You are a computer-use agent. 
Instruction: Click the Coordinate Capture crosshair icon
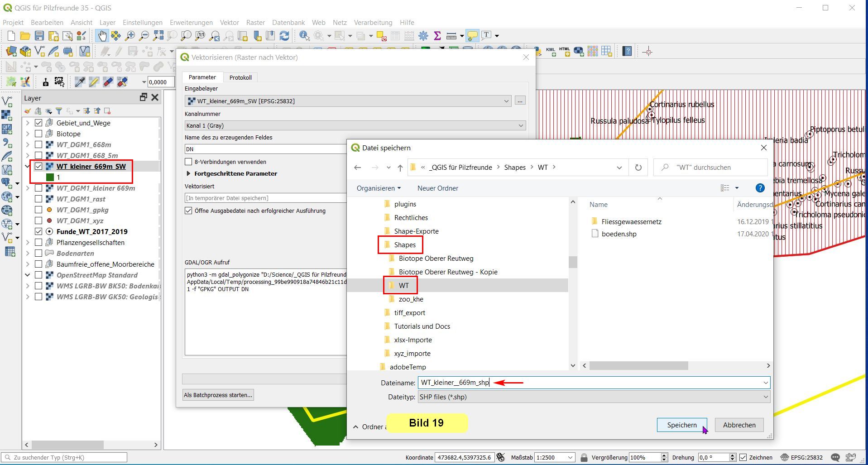coord(647,52)
